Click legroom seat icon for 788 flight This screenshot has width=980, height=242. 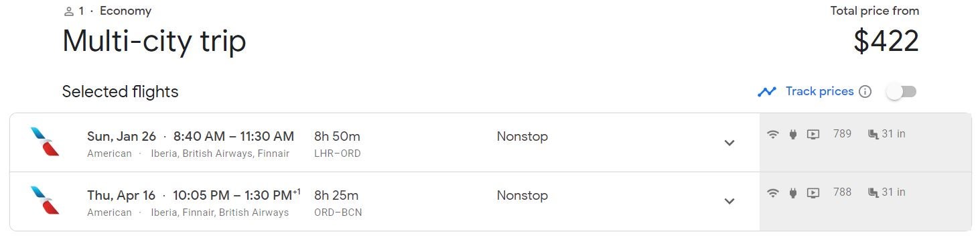[873, 193]
